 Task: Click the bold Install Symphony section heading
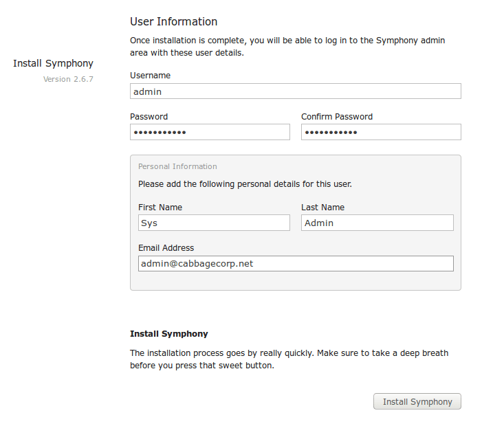tap(168, 334)
